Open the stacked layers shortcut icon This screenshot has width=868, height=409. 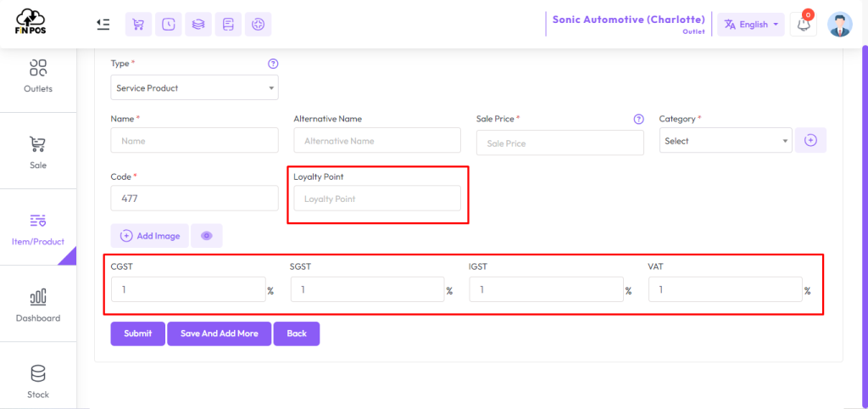198,25
